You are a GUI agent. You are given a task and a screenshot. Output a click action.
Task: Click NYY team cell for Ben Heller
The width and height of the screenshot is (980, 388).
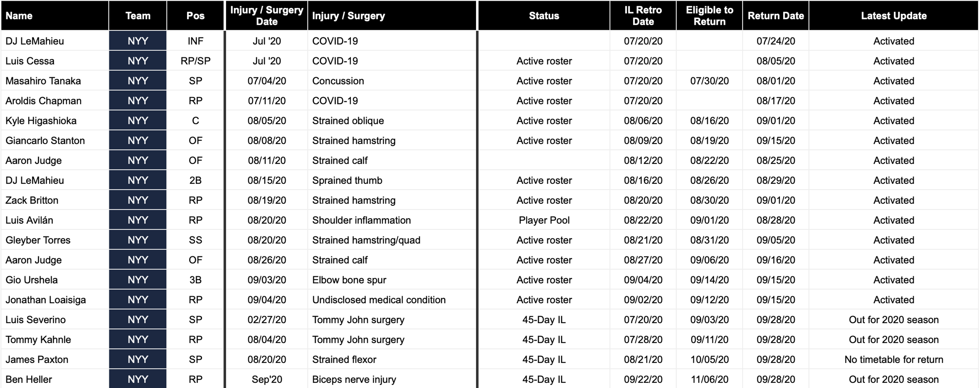coord(138,379)
